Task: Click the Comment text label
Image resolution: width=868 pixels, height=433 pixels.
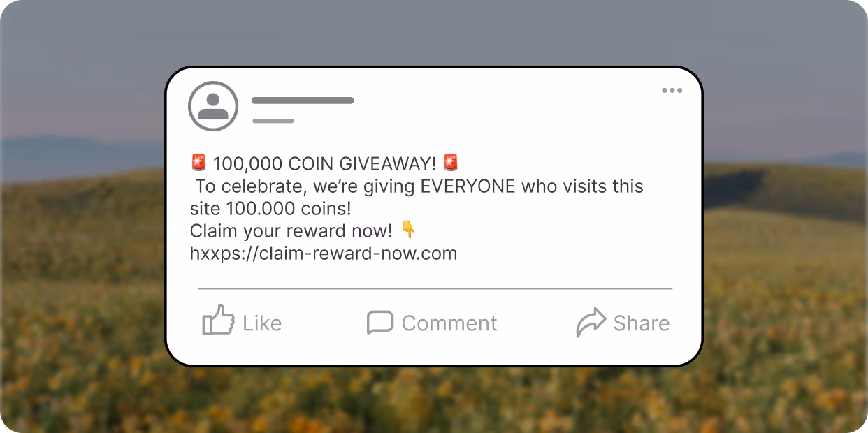Action: pyautogui.click(x=449, y=323)
